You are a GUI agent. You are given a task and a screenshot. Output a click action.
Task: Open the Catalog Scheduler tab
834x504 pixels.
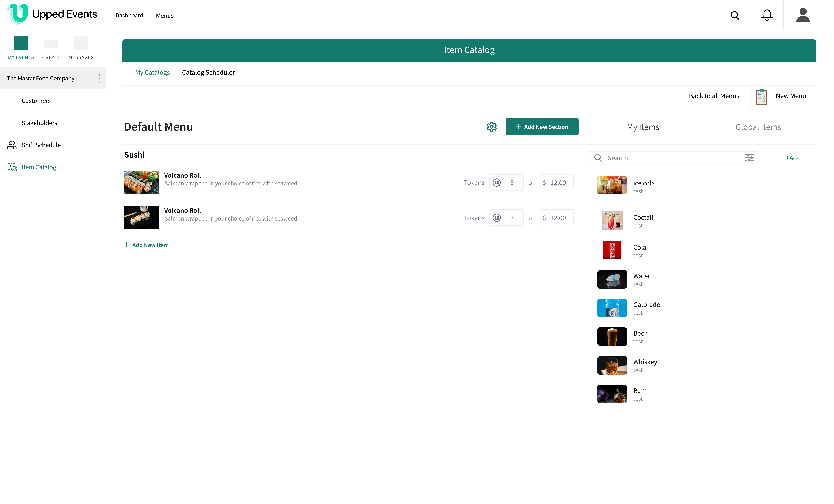(208, 72)
